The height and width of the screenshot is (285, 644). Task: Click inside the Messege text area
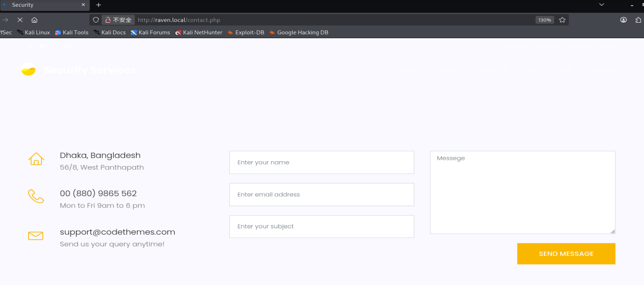[x=523, y=192]
